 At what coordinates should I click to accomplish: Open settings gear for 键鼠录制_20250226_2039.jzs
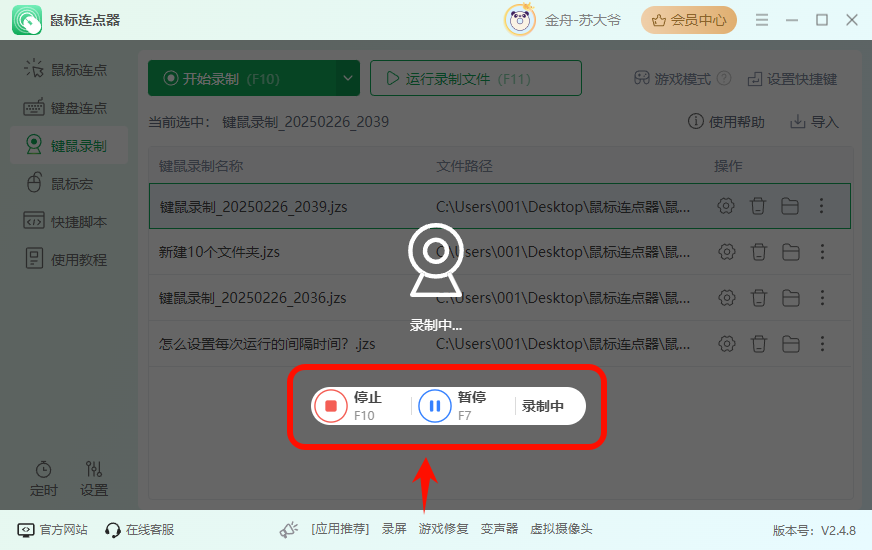(726, 206)
